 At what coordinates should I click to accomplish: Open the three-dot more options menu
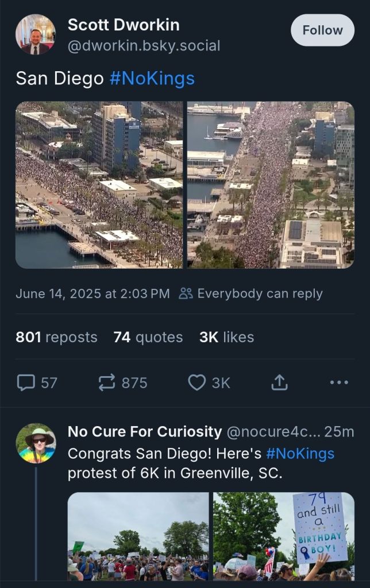click(339, 382)
